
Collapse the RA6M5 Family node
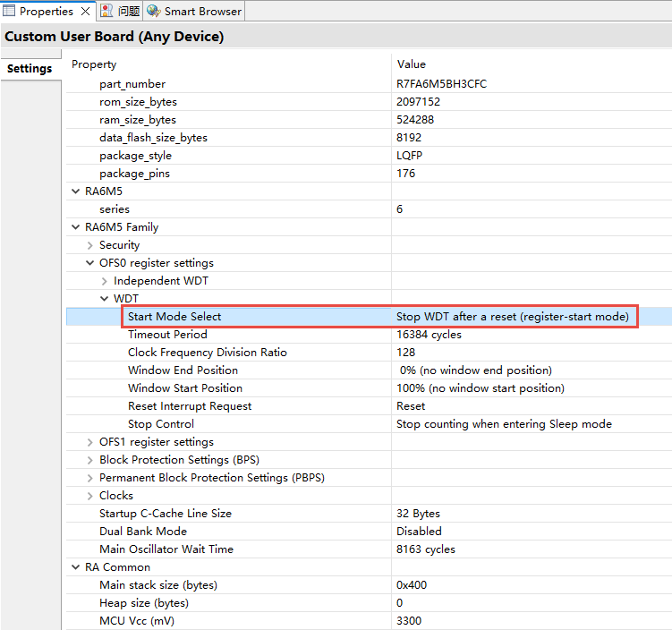coord(76,227)
